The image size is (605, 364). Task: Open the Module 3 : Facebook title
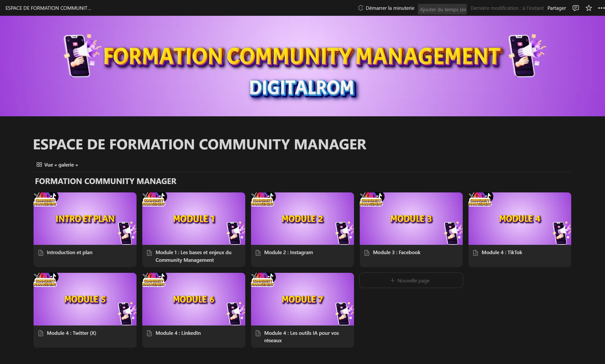(396, 252)
